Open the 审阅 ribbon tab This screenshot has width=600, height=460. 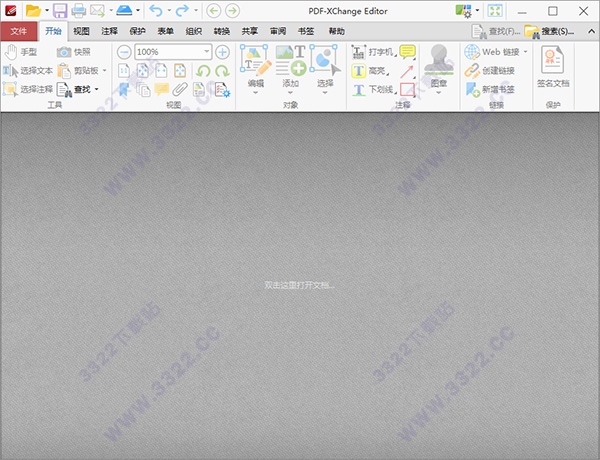[x=278, y=31]
